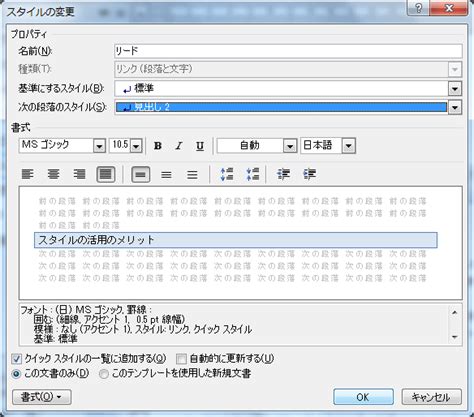Toggle the Italic formatting button
Image resolution: width=474 pixels, height=417 pixels.
(x=179, y=146)
